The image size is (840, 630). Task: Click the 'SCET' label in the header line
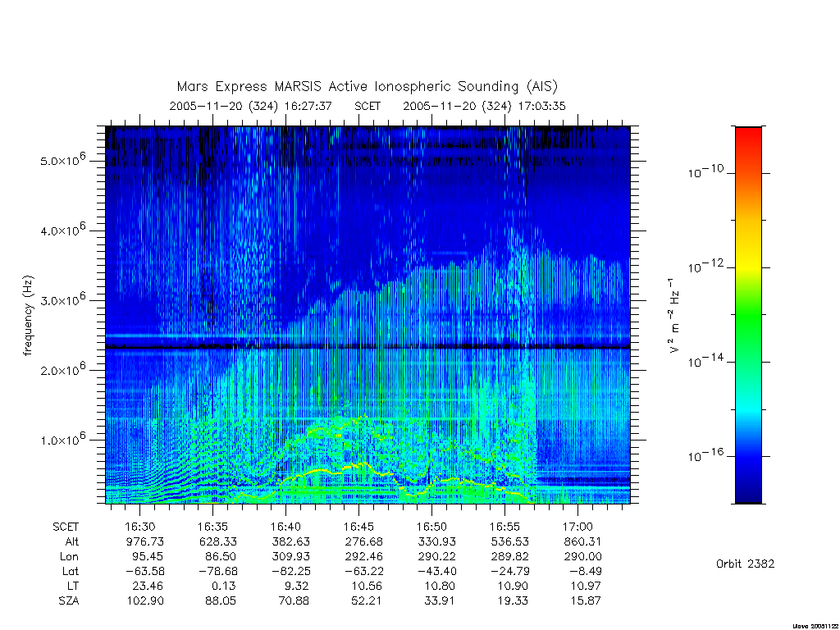(x=367, y=106)
